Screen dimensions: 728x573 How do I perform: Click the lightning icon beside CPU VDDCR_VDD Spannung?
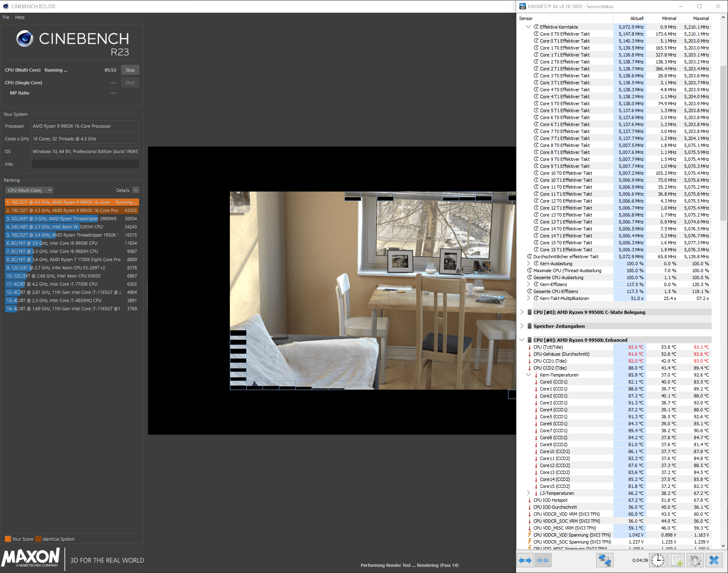(530, 535)
